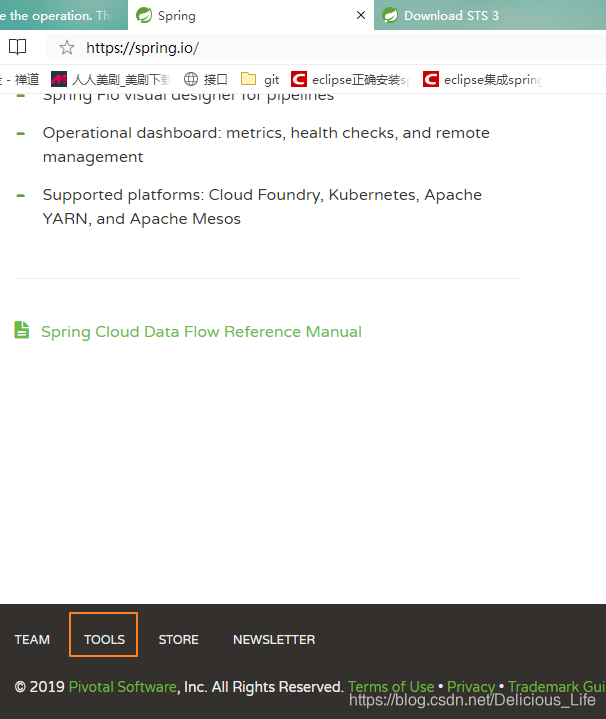Visit the Pivotal Software link
This screenshot has width=606, height=719.
tap(123, 686)
